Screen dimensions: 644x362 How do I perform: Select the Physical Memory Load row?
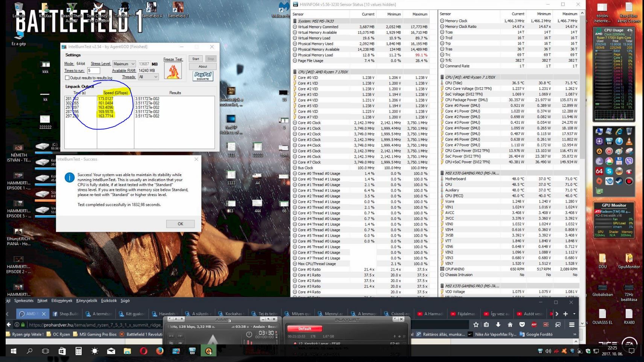[361, 55]
